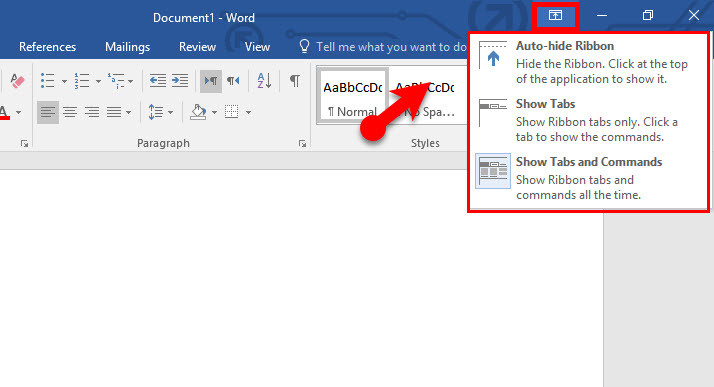Image resolution: width=714 pixels, height=387 pixels.
Task: Center the text
Action: (x=70, y=112)
